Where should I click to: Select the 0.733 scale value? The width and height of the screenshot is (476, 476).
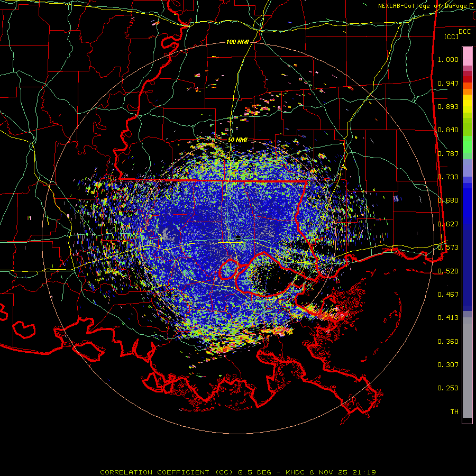coord(448,177)
